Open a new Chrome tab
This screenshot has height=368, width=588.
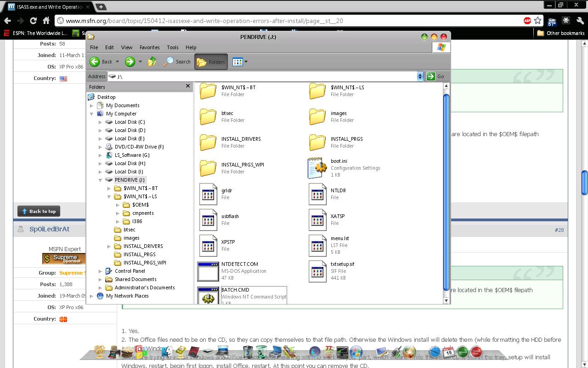tap(101, 6)
